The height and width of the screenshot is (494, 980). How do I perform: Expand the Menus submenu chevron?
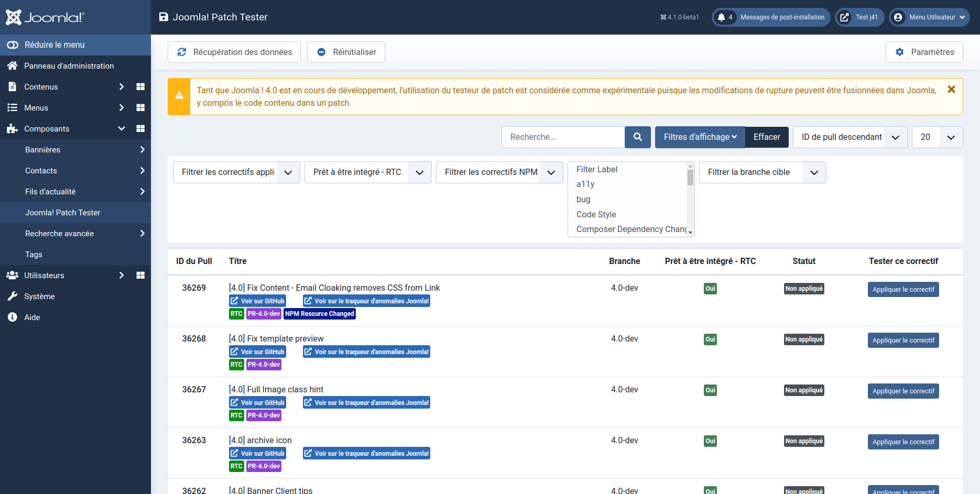tap(122, 108)
